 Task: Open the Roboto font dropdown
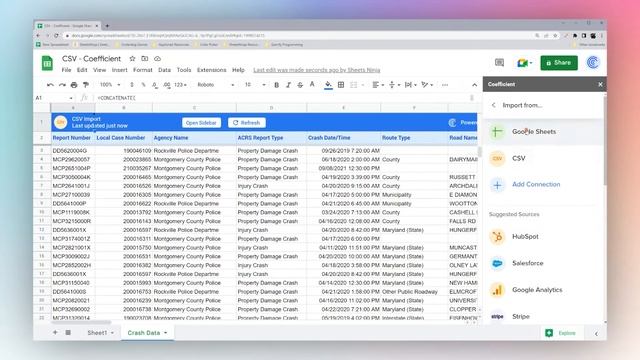(216, 85)
